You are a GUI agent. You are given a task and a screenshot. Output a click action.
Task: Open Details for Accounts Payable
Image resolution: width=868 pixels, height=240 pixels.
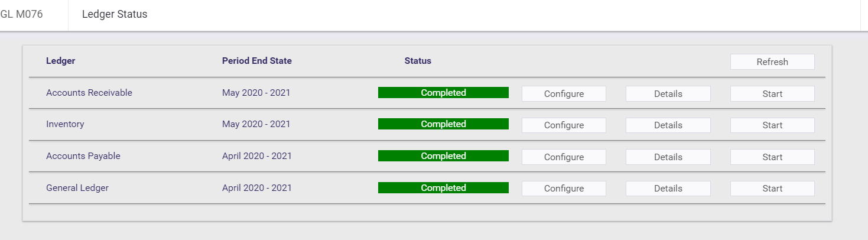pyautogui.click(x=668, y=157)
